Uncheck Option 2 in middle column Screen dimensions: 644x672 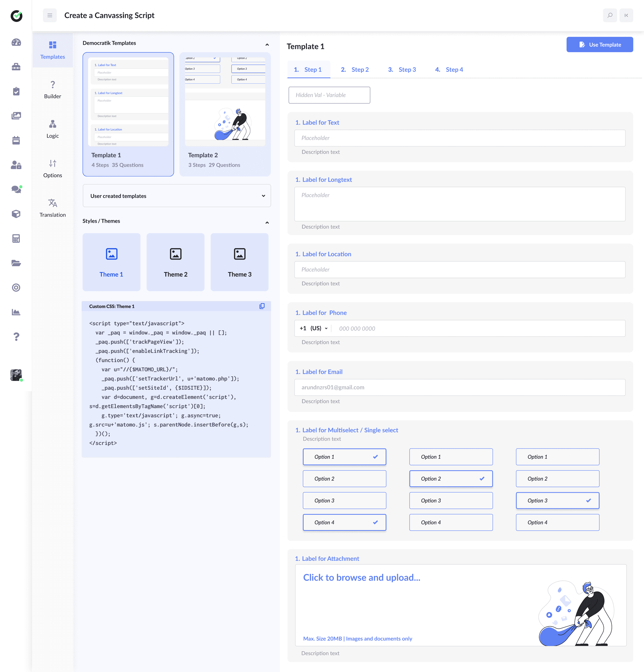[451, 479]
